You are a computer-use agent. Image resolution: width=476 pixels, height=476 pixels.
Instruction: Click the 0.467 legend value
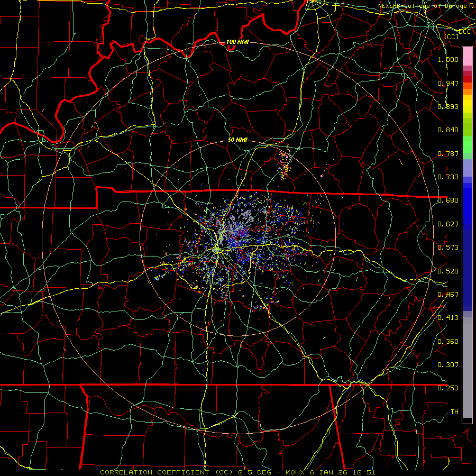448,295
